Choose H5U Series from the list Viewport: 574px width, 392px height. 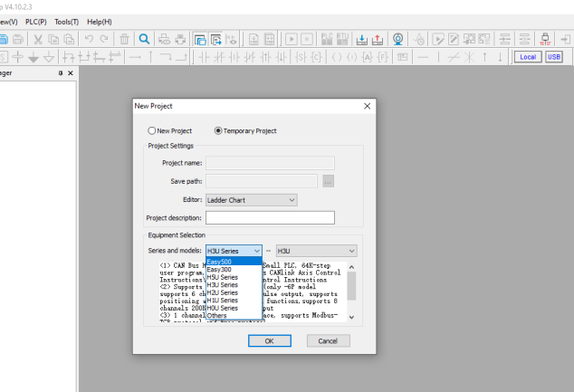point(234,277)
